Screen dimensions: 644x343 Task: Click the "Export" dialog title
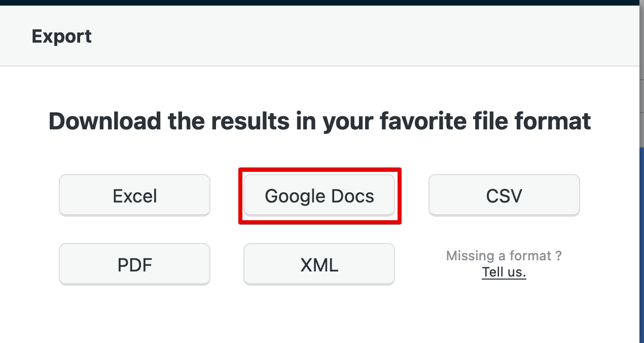pyautogui.click(x=61, y=37)
